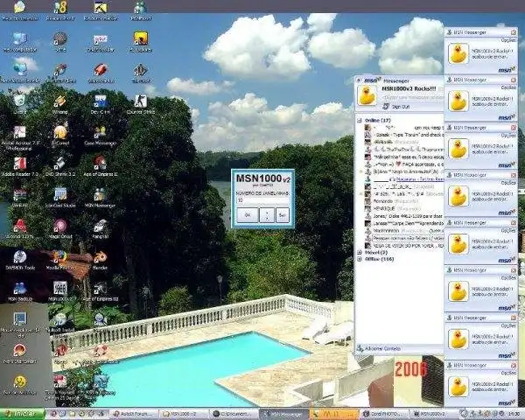Expand the Mobile (3) contact group
The image size is (525, 420).
360,252
